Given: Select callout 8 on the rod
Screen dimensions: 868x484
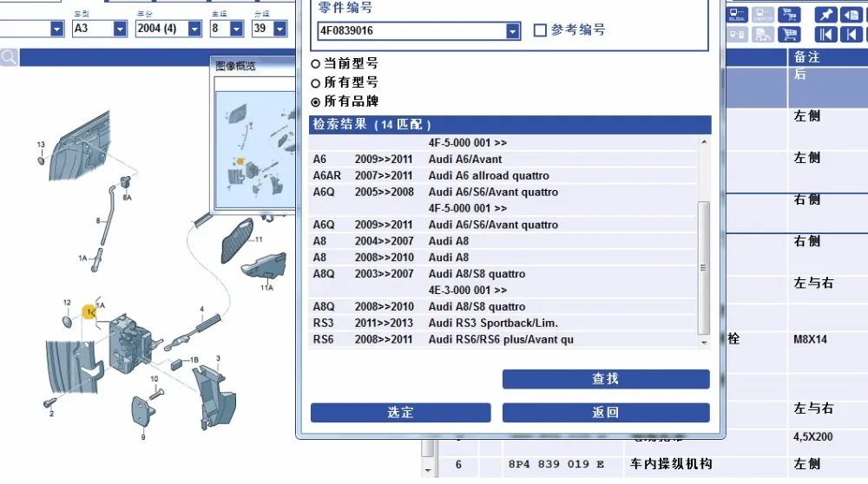Looking at the screenshot, I should 98,220.
